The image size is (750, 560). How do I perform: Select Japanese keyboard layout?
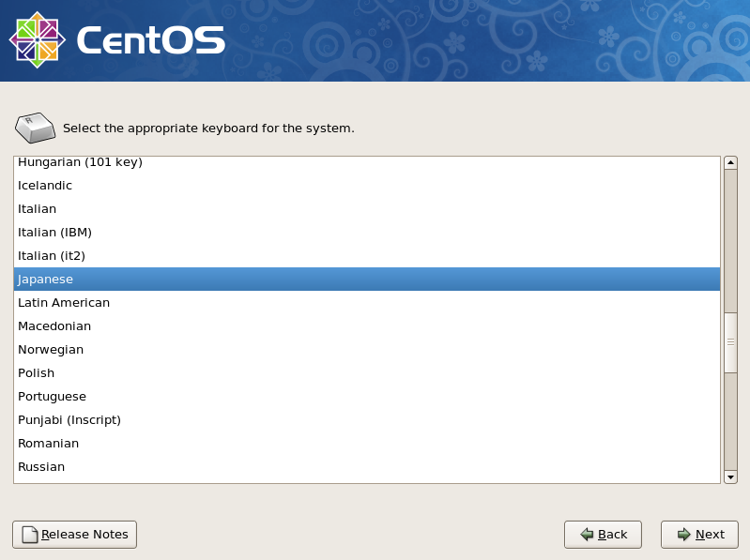coord(367,279)
